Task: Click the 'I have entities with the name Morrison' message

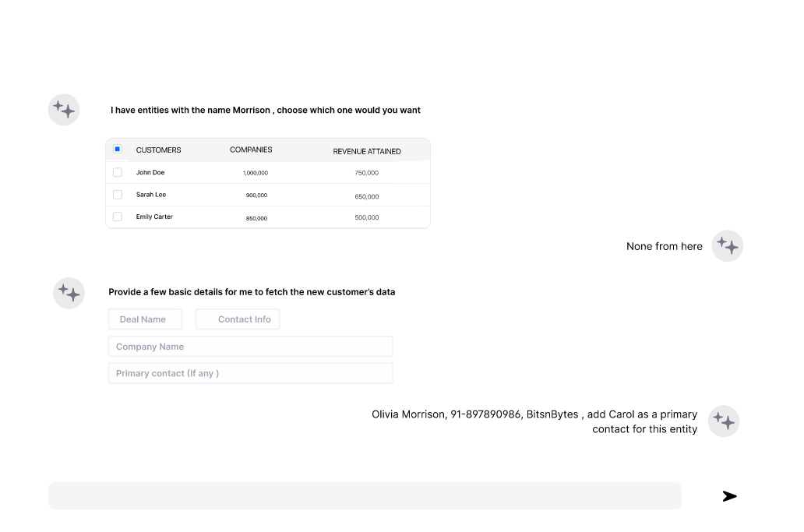Action: click(266, 110)
